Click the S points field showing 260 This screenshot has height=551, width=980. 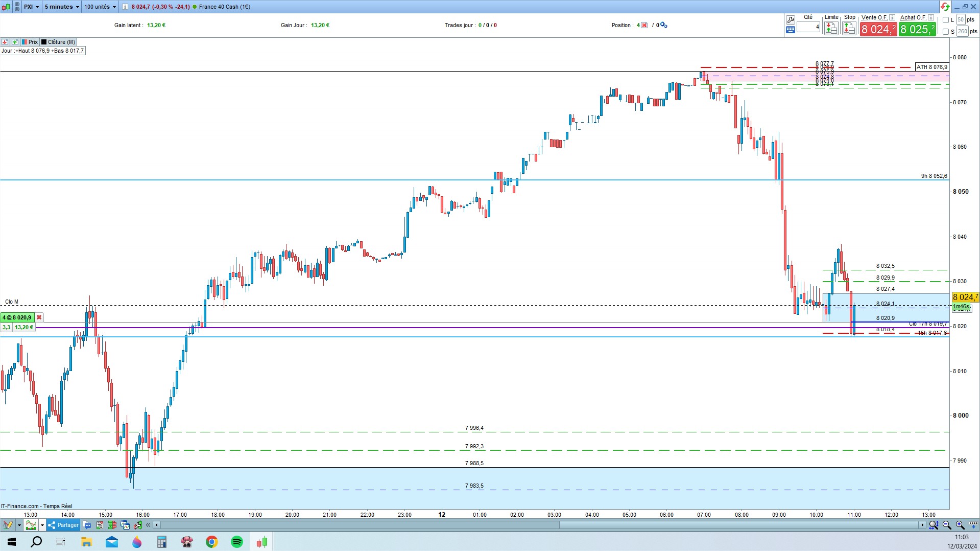pos(962,32)
